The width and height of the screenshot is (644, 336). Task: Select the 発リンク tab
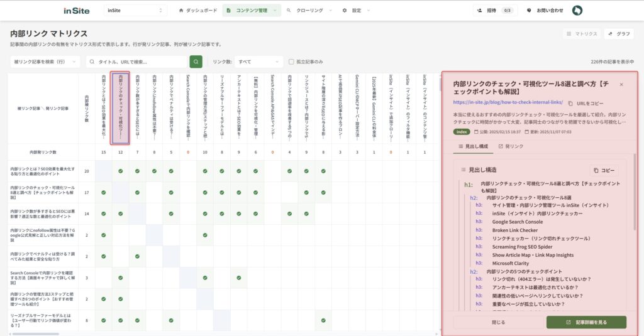[511, 146]
